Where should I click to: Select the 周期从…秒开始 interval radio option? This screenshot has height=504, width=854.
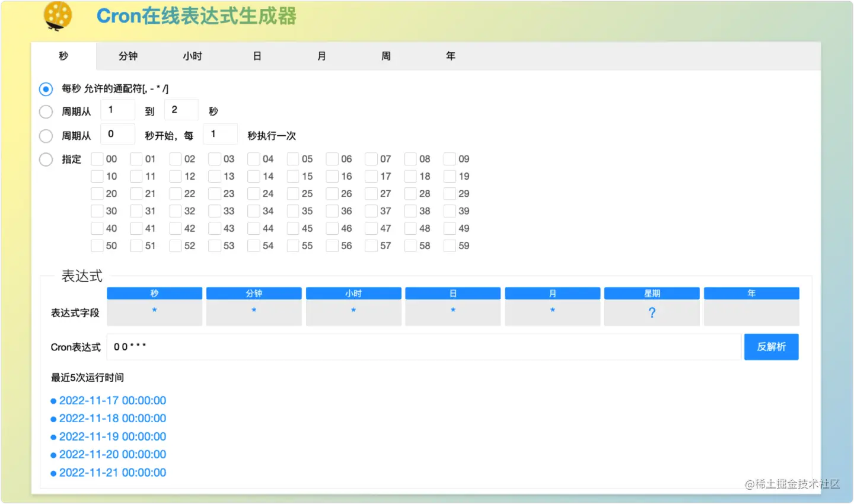click(x=46, y=136)
